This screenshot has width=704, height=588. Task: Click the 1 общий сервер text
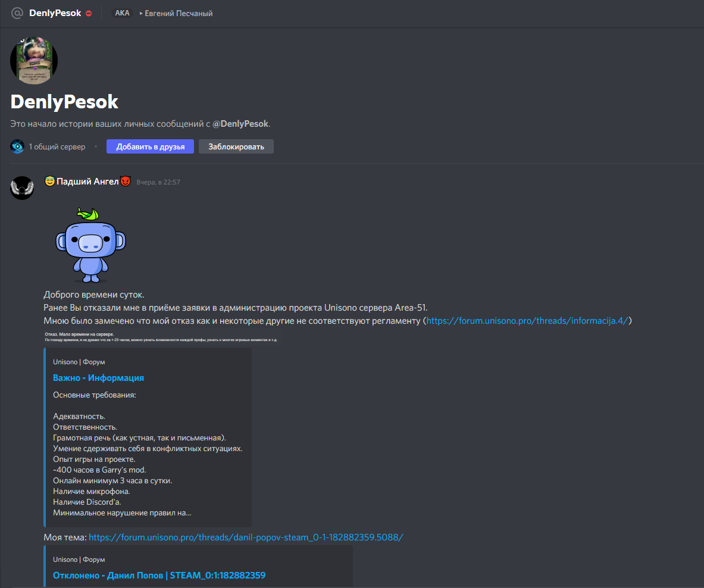pos(57,146)
